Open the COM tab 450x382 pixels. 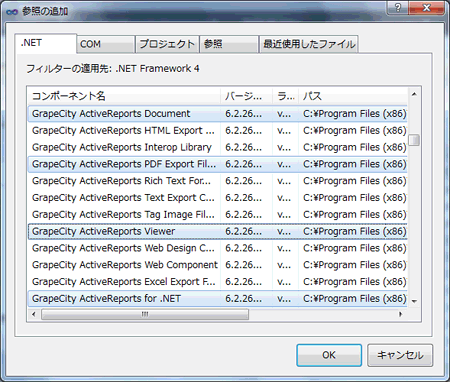click(106, 44)
